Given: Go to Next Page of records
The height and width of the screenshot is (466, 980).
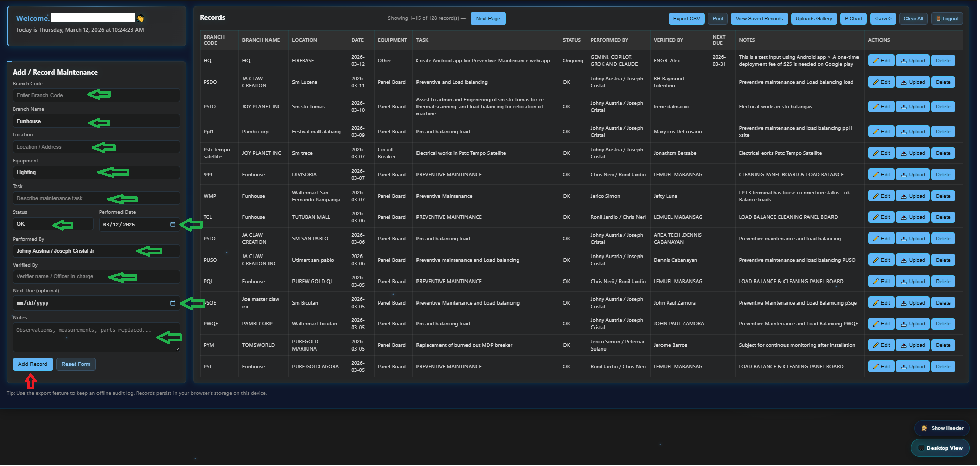Looking at the screenshot, I should pos(487,19).
